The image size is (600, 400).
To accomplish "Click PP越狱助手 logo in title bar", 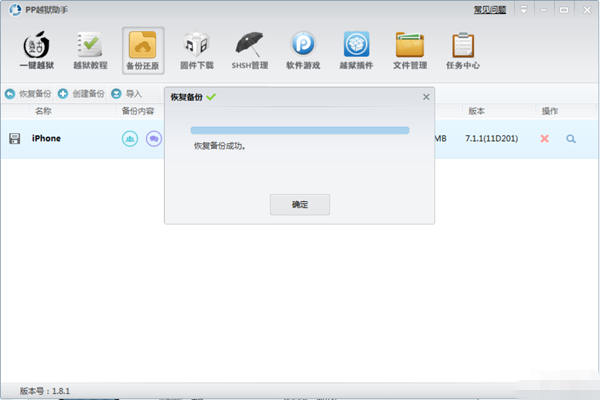I will tap(15, 10).
